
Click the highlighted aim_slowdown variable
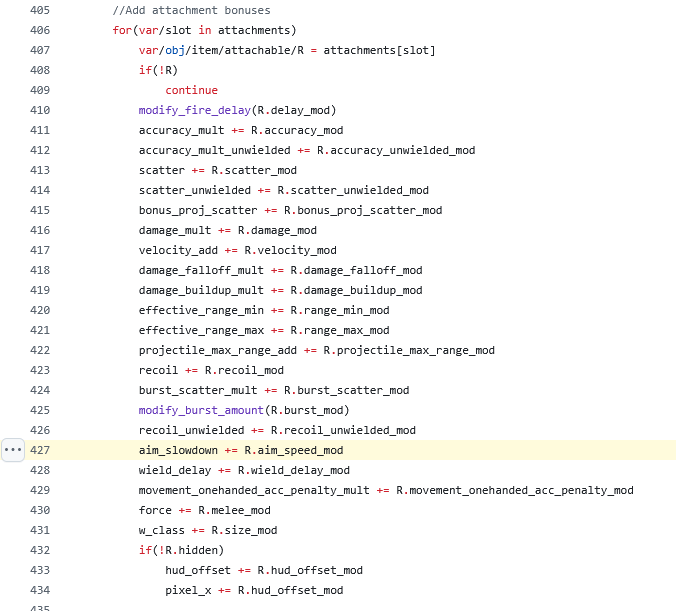[x=178, y=450]
